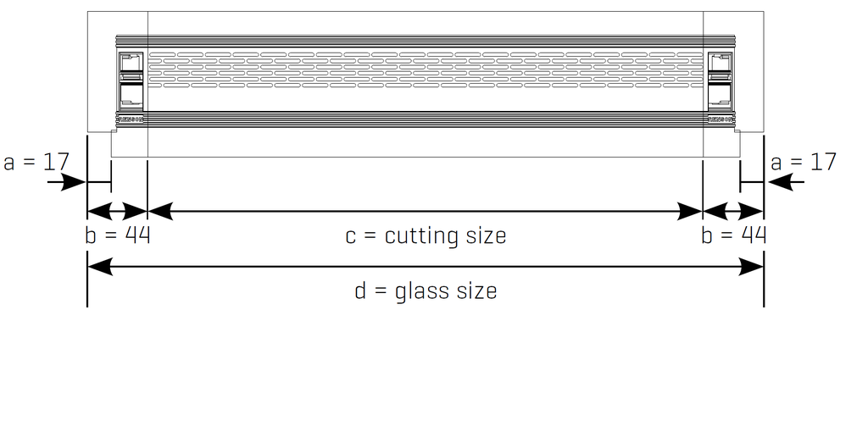Select the left end cap of the ventilator
The width and height of the screenshot is (868, 437).
click(130, 82)
